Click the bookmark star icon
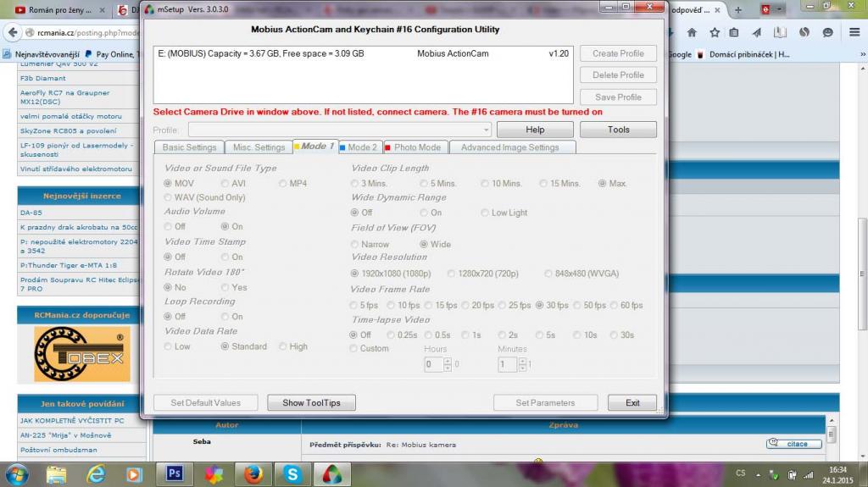868x487 pixels. pyautogui.click(x=715, y=33)
